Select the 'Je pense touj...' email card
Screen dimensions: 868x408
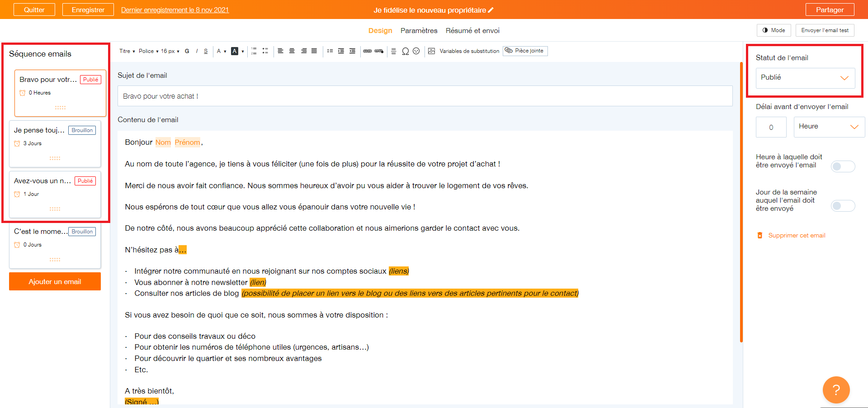(55, 143)
